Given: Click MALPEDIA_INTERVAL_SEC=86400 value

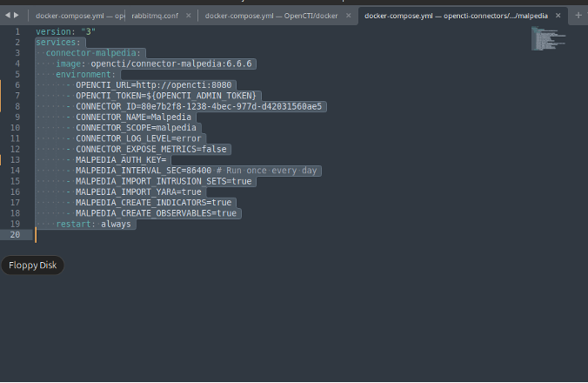Looking at the screenshot, I should coord(144,171).
